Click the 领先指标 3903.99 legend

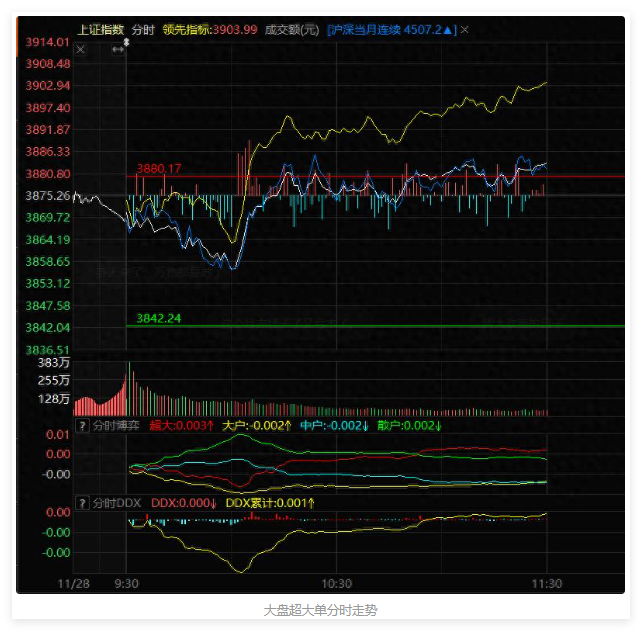click(209, 30)
